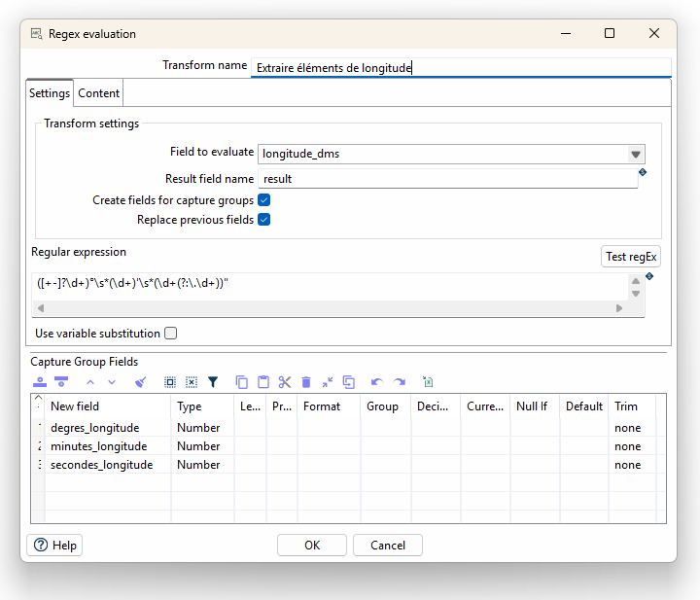
Task: Toggle Replace previous fields checkbox
Action: pos(264,220)
